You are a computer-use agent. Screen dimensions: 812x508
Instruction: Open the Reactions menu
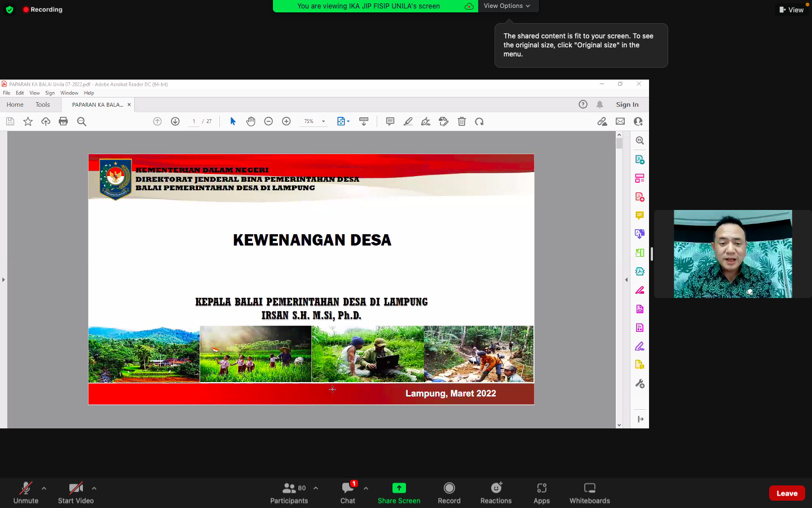pyautogui.click(x=496, y=492)
